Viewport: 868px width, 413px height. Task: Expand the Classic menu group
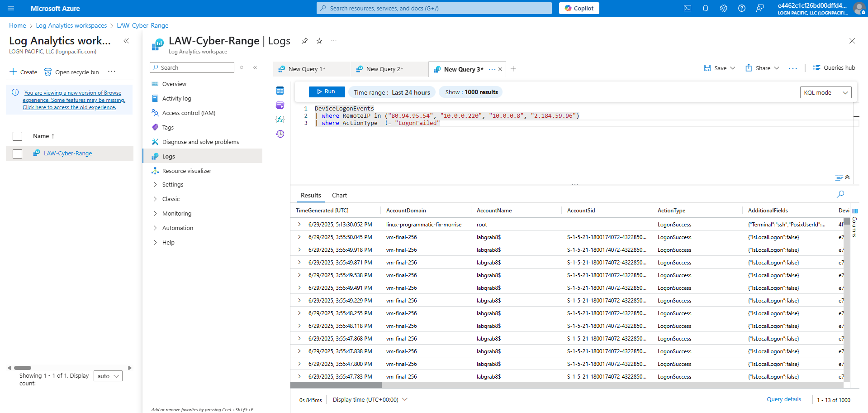155,199
